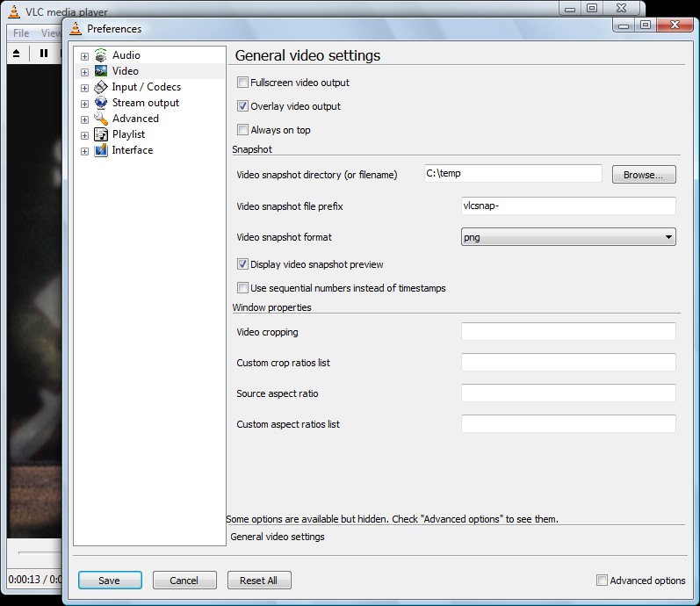The width and height of the screenshot is (700, 606).
Task: Click the VLC cone icon in Preferences title bar
Action: point(76,29)
